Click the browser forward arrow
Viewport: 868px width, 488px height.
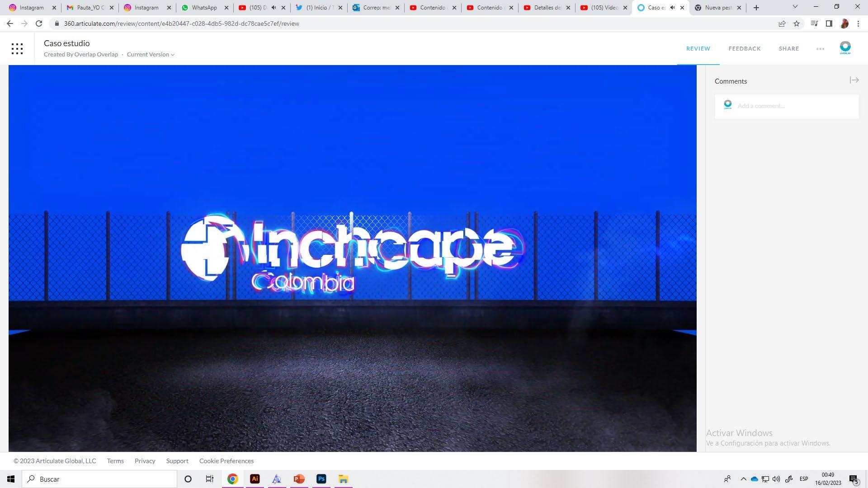point(24,23)
